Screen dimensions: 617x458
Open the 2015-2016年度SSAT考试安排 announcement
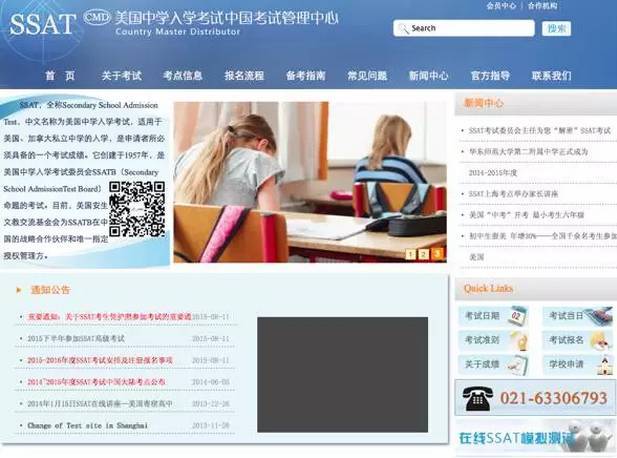coord(100,360)
